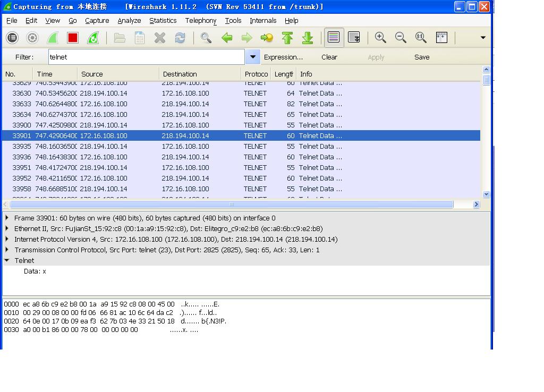Image resolution: width=544 pixels, height=392 pixels.
Task: Sort by the Source column header
Action: [118, 74]
